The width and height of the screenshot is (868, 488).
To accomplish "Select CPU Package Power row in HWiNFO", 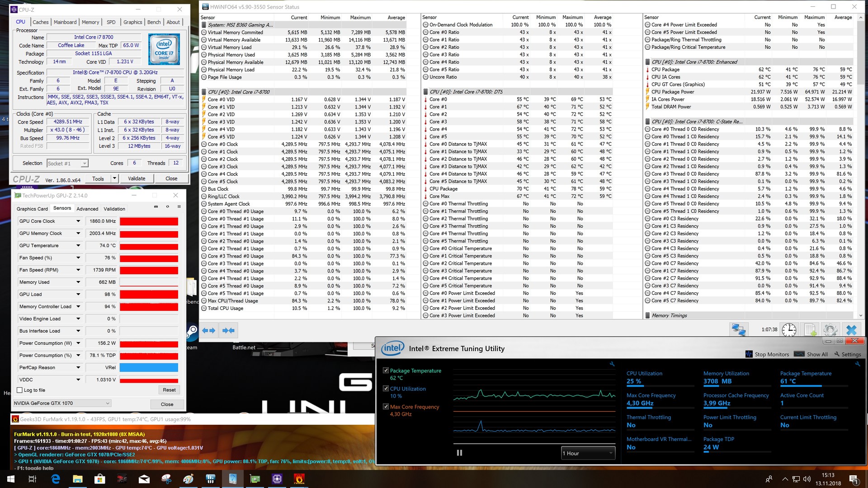I will click(x=749, y=92).
